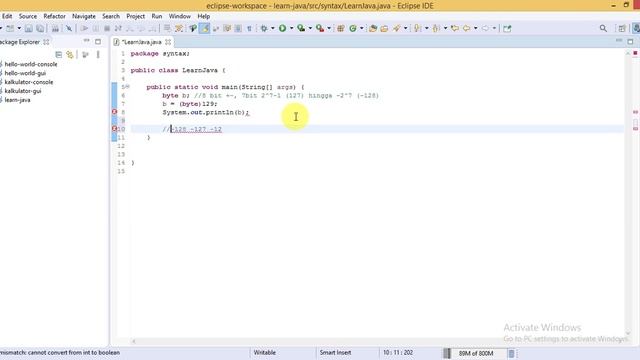Image resolution: width=640 pixels, height=360 pixels.
Task: Select the LearnJava.java editor tab
Action: click(x=141, y=42)
